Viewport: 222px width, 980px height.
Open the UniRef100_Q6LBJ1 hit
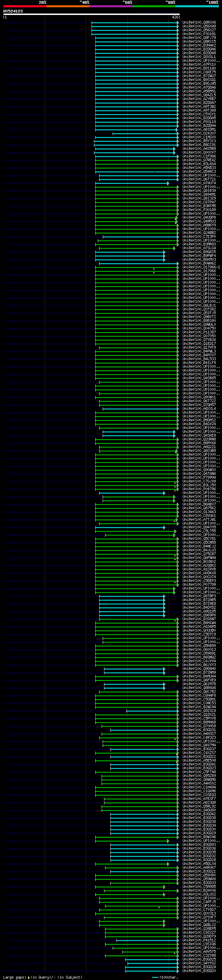click(x=199, y=305)
